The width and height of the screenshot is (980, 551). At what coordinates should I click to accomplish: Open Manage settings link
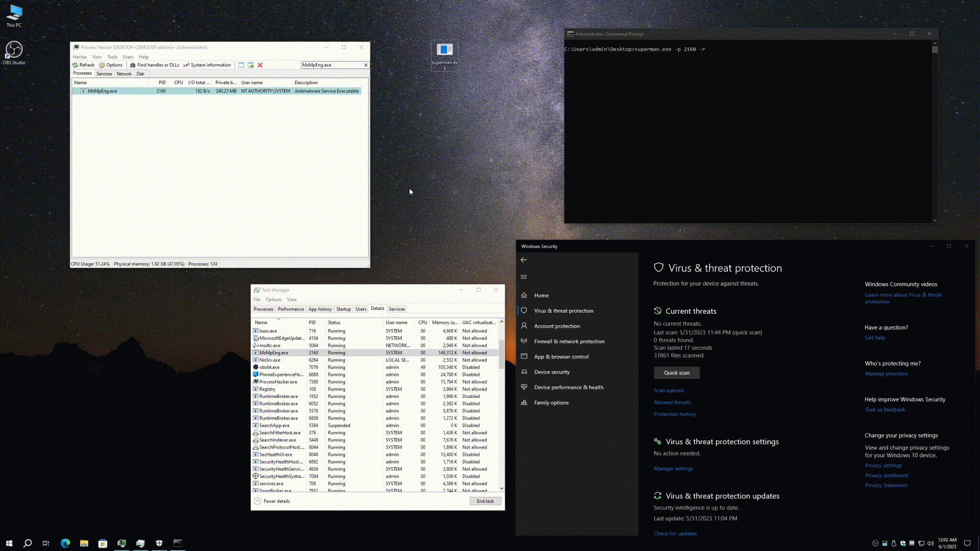pyautogui.click(x=673, y=469)
